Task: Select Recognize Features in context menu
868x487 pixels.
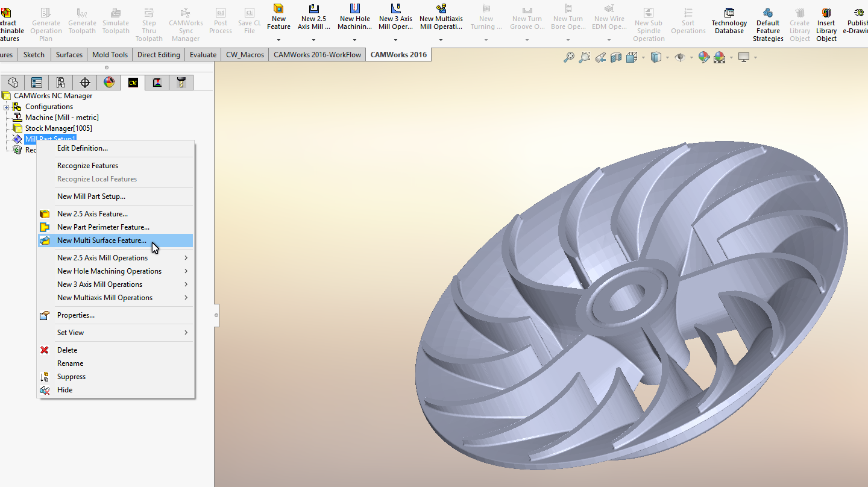Action: click(x=87, y=166)
